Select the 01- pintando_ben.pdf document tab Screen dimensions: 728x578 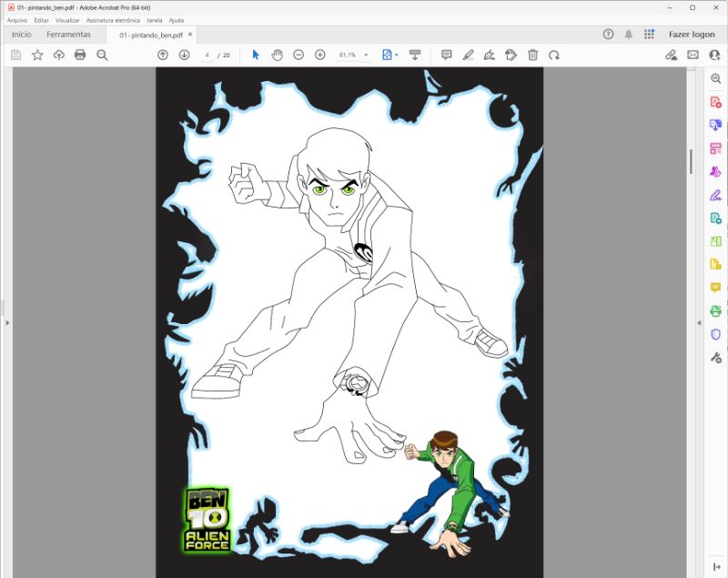151,35
